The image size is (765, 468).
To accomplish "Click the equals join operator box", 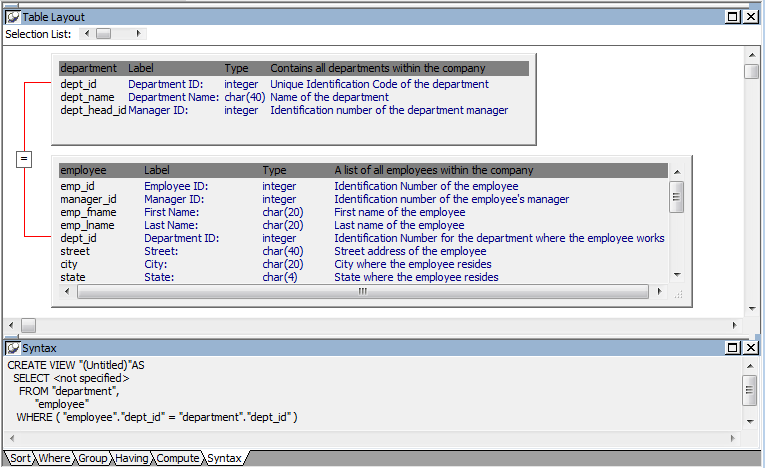I will [25, 159].
